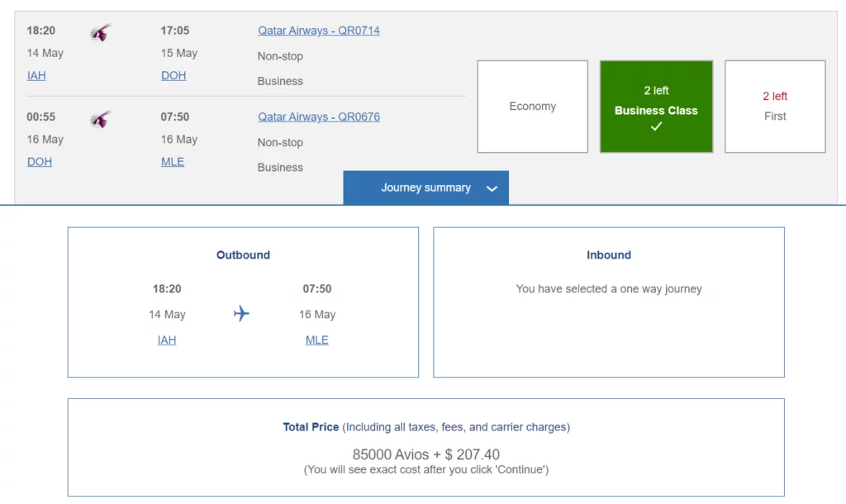This screenshot has height=504, width=846.
Task: Click the 00:55 departure time
Action: pyautogui.click(x=41, y=117)
